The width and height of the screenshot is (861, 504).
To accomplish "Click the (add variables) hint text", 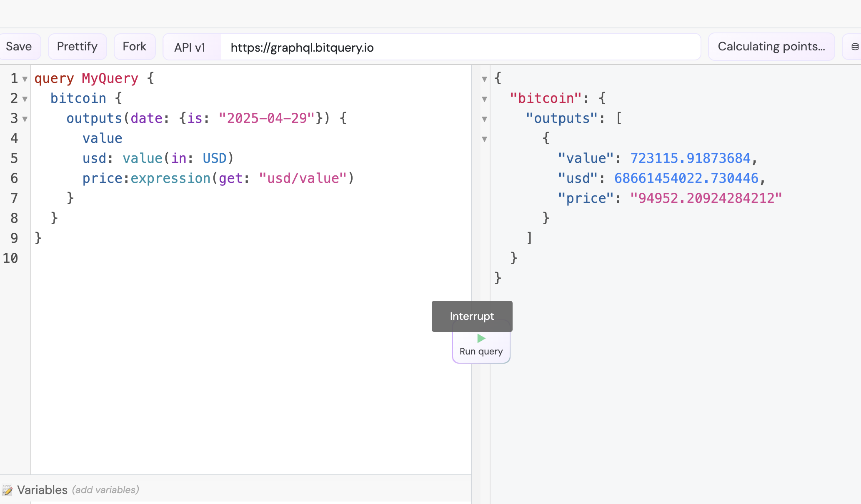I will [x=105, y=490].
